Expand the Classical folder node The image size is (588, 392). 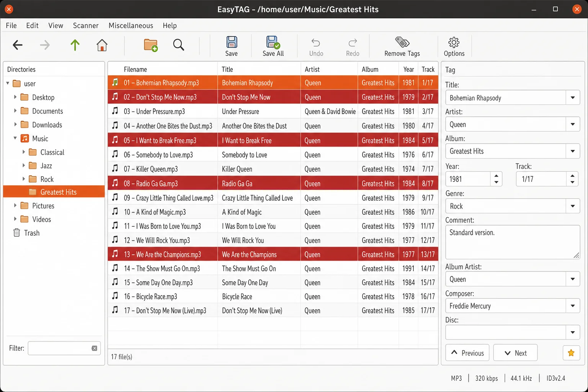[x=24, y=152]
